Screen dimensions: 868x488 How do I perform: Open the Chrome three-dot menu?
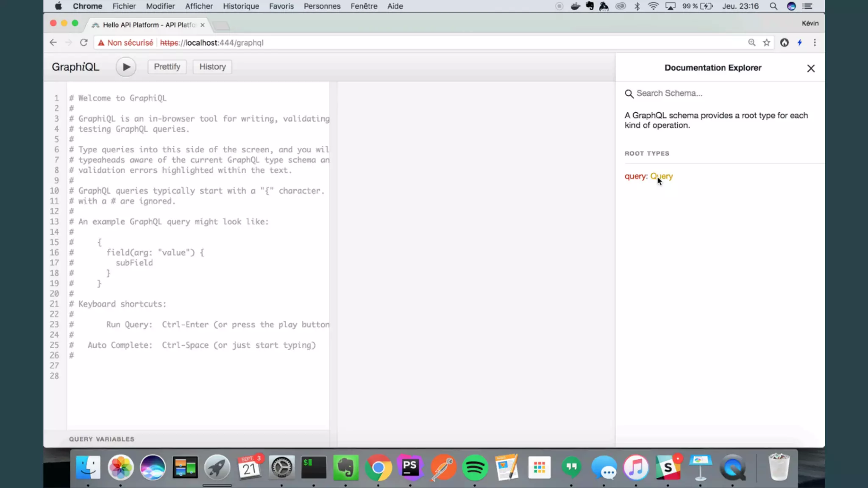click(x=815, y=42)
